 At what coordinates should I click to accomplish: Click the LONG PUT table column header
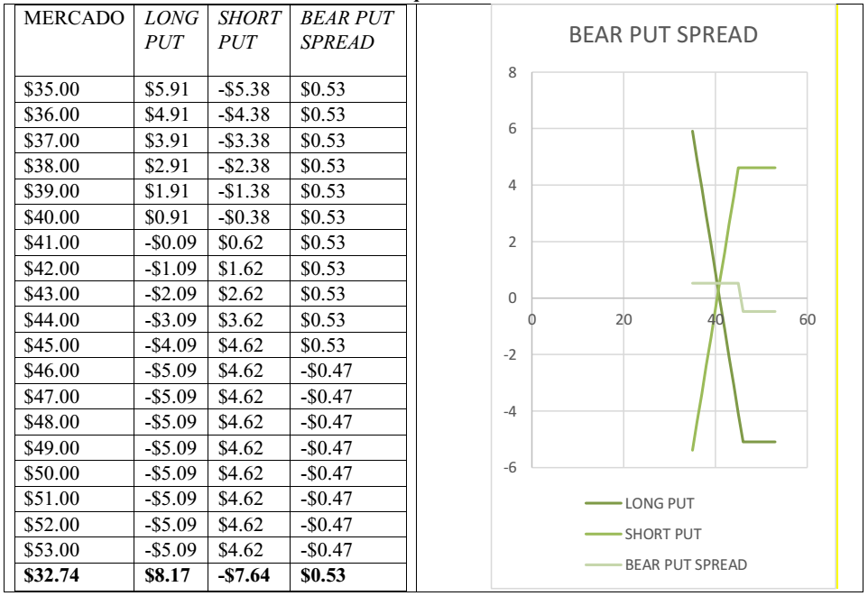pyautogui.click(x=171, y=30)
